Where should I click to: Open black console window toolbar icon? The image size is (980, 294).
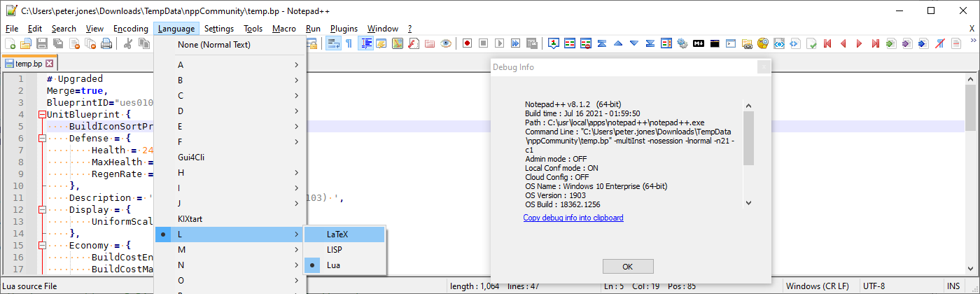[x=714, y=43]
